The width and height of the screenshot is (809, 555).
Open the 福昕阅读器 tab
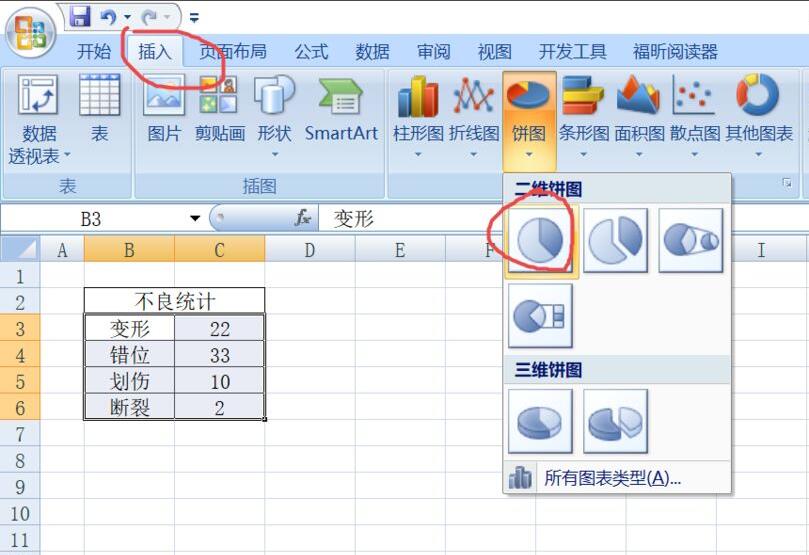click(x=675, y=51)
